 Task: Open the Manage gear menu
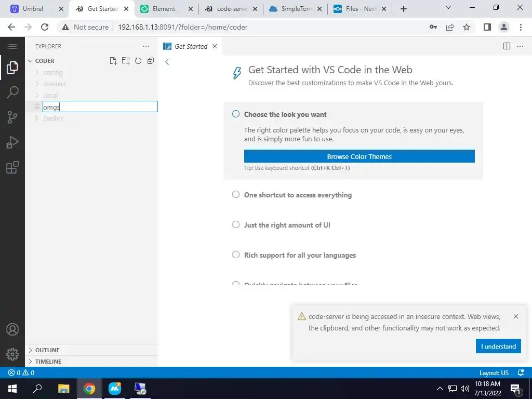(x=12, y=354)
